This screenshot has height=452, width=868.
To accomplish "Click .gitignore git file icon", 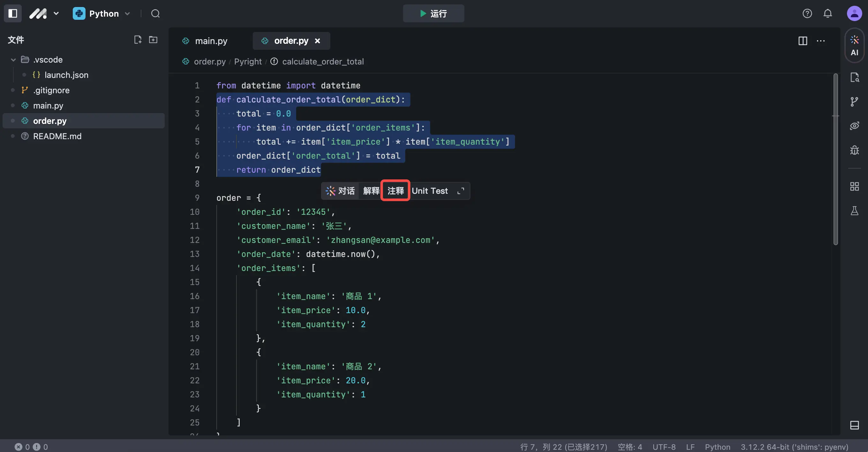I will pos(25,90).
